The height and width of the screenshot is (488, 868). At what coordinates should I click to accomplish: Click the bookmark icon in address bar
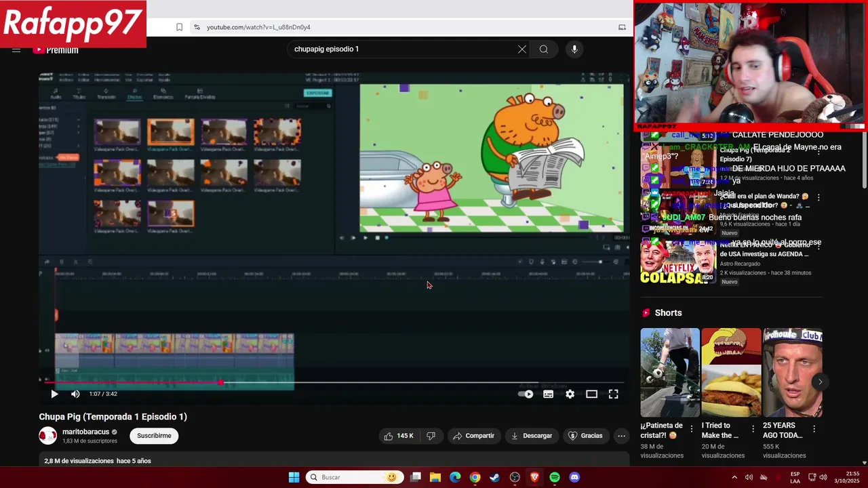pos(179,27)
